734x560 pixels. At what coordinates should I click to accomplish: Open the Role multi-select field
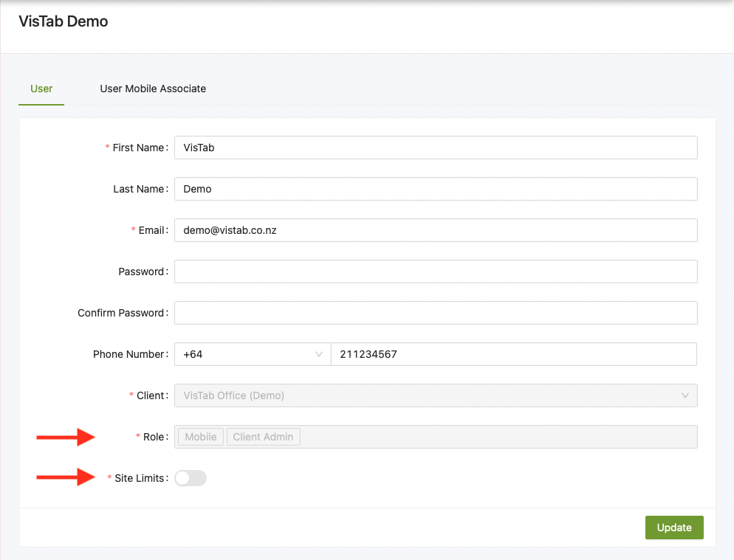point(495,437)
